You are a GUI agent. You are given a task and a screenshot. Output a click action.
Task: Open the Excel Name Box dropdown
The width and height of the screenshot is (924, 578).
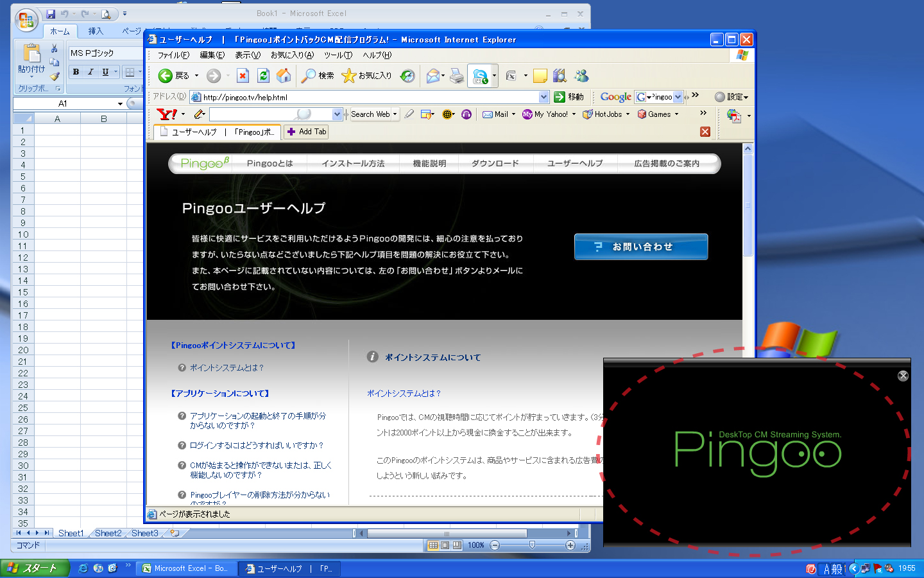(120, 103)
